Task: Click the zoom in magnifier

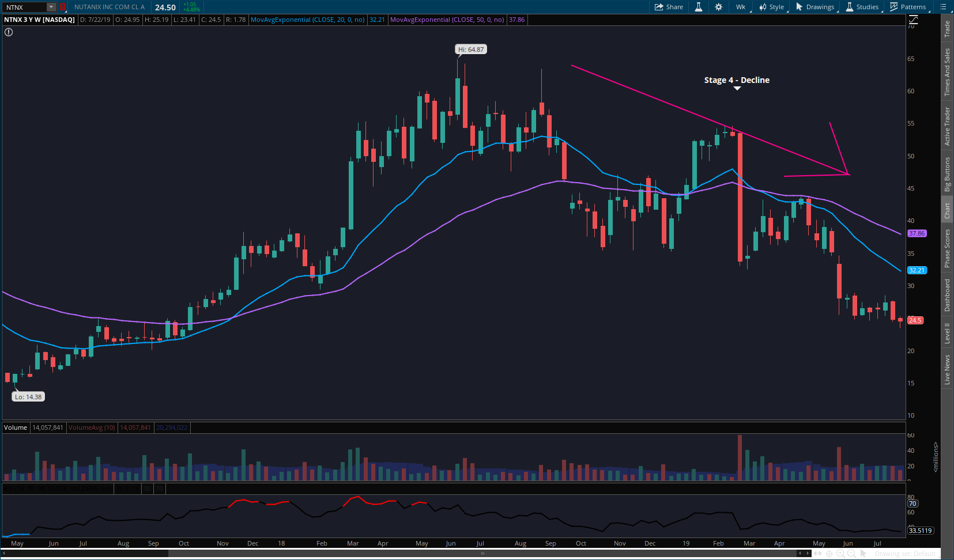Action: [840, 554]
